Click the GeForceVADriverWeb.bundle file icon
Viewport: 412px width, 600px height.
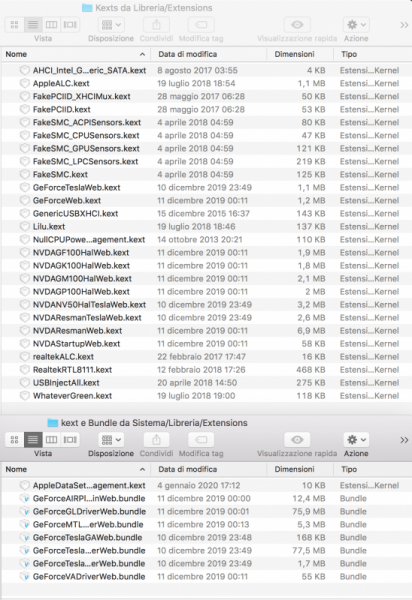pyautogui.click(x=25, y=577)
